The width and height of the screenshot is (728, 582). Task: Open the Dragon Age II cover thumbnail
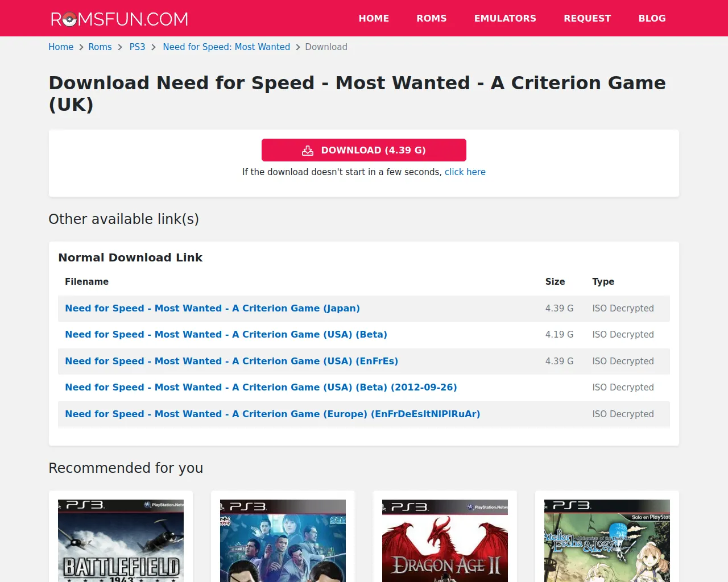click(445, 541)
